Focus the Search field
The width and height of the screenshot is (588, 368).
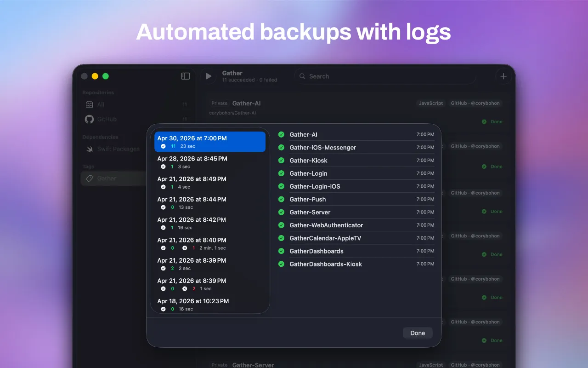point(385,76)
